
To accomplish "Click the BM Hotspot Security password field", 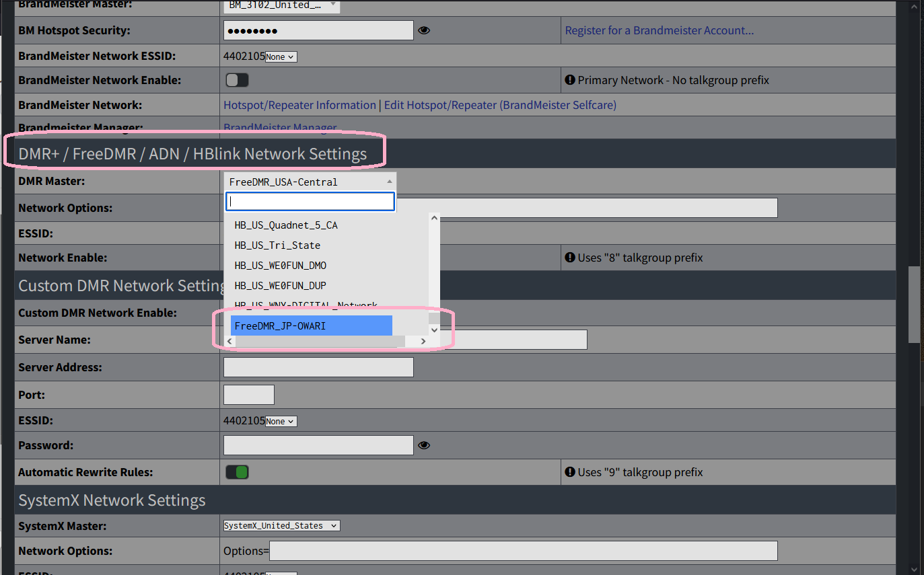I will (318, 30).
